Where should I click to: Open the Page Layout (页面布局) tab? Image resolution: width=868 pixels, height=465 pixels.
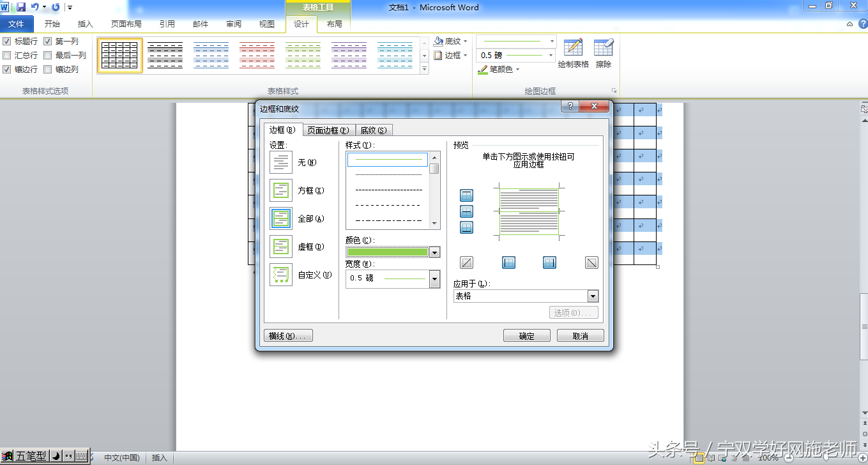(x=126, y=24)
